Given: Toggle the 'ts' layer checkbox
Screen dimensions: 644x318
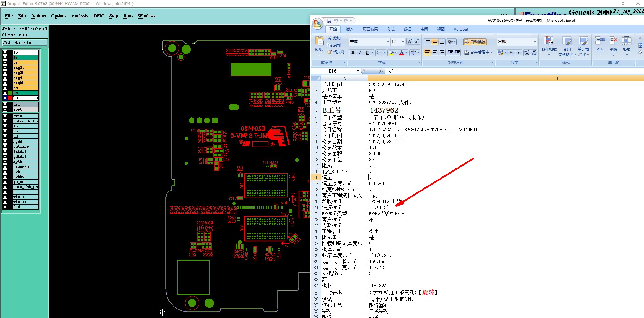Looking at the screenshot, I should point(5,57).
